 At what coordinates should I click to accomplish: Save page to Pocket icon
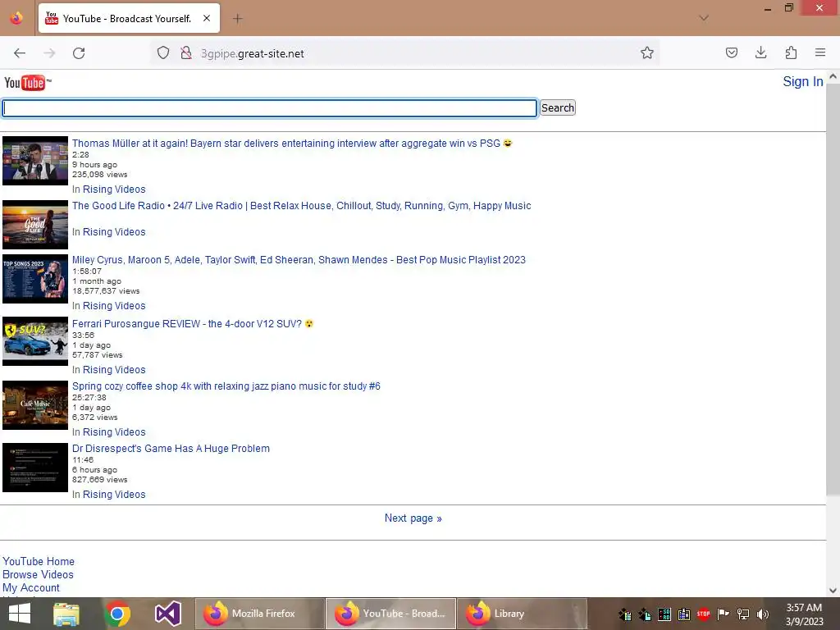click(731, 53)
